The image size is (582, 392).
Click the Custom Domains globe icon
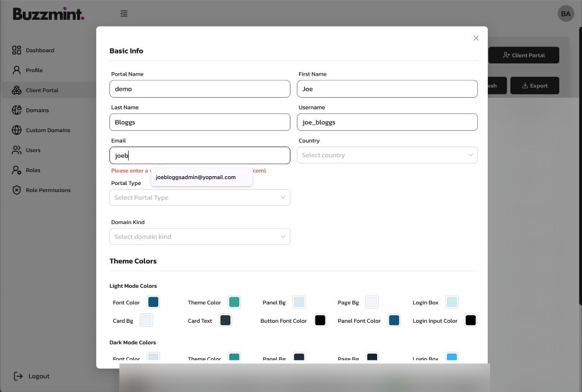(x=17, y=130)
